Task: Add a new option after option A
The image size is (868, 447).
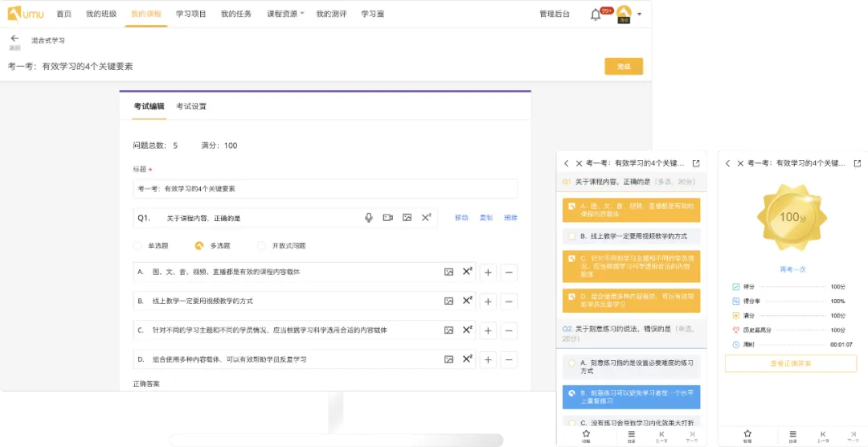Action: click(488, 273)
